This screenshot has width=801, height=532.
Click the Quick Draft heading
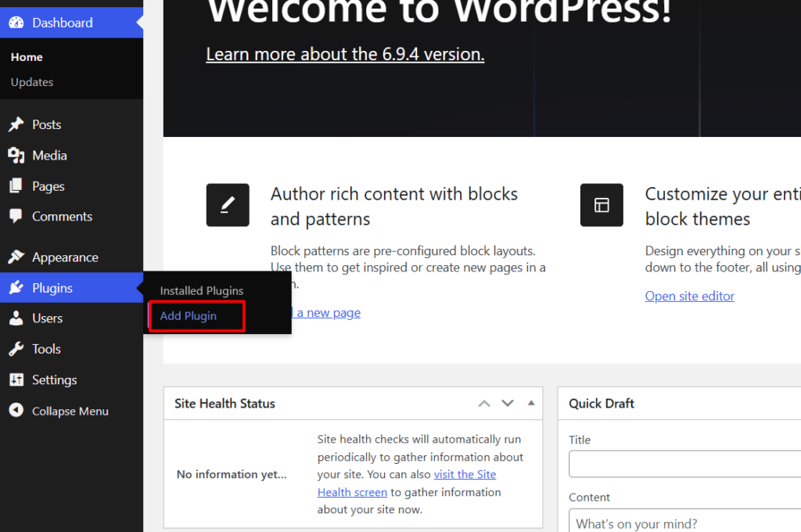(x=602, y=404)
